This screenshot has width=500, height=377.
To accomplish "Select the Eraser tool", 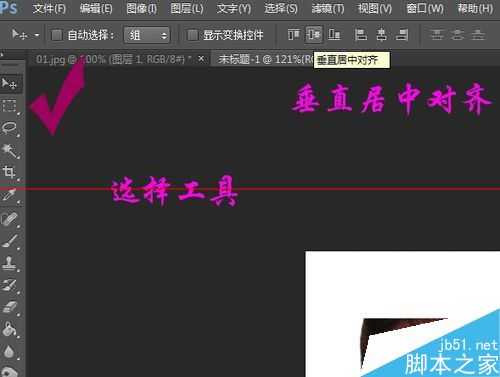I will tap(9, 307).
